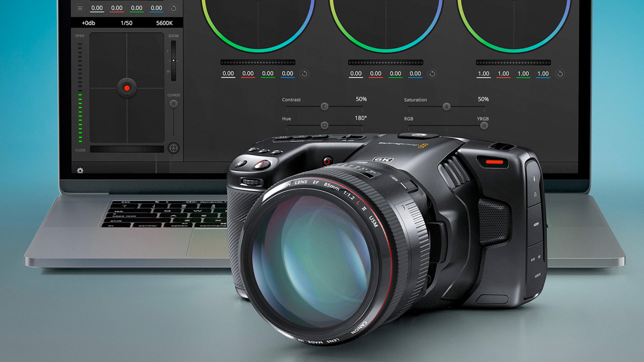Viewport: 644px width, 362px height.
Task: Click the Hue slider knob
Action: pyautogui.click(x=325, y=125)
